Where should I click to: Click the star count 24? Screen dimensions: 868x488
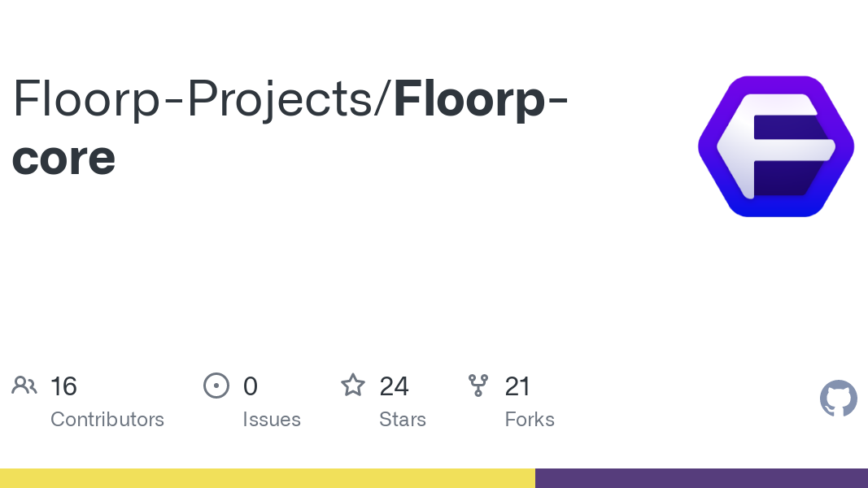[x=395, y=386]
